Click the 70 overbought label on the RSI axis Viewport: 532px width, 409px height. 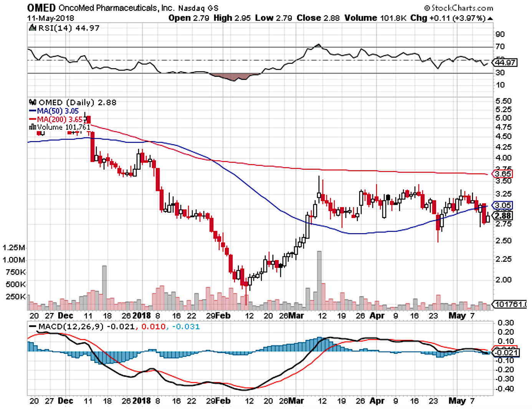(500, 47)
